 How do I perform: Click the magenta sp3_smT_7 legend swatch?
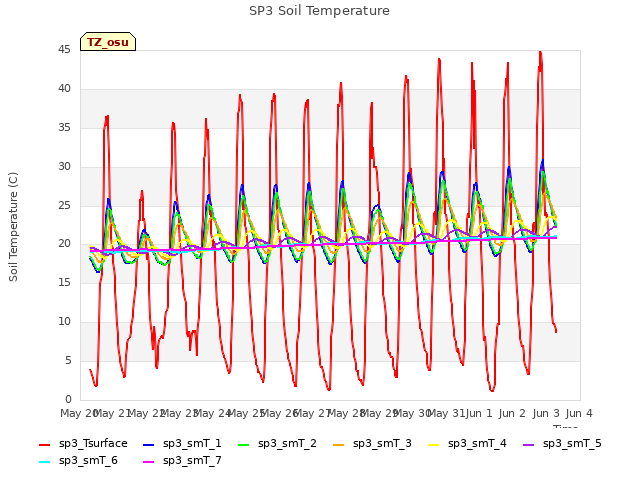click(149, 462)
